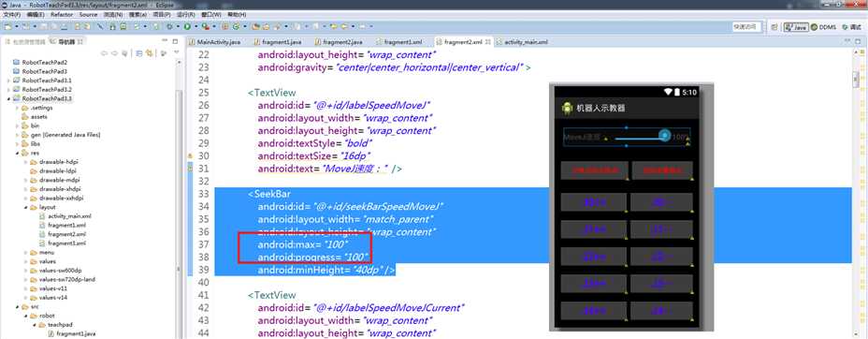The image size is (868, 339).
Task: Switch to the DDMS perspective
Action: pos(824,26)
